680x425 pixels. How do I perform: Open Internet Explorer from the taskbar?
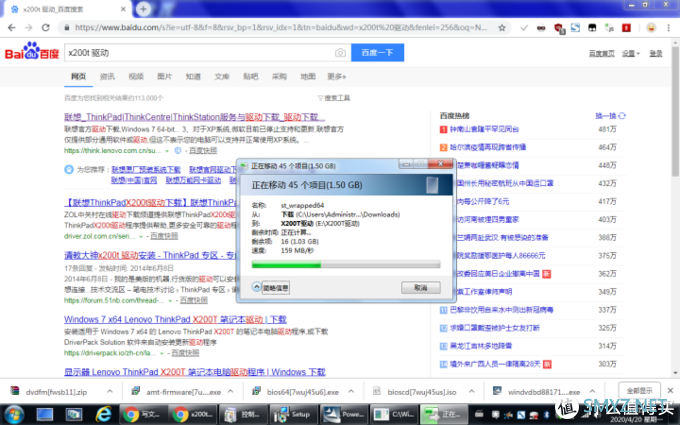coord(103,415)
